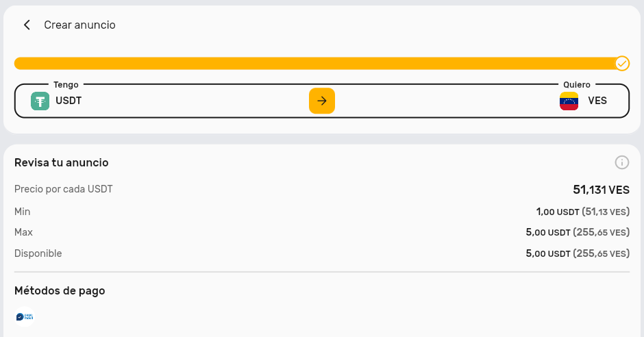The width and height of the screenshot is (644, 337).
Task: Click the progress bar completed checkmark circle
Action: [x=622, y=64]
